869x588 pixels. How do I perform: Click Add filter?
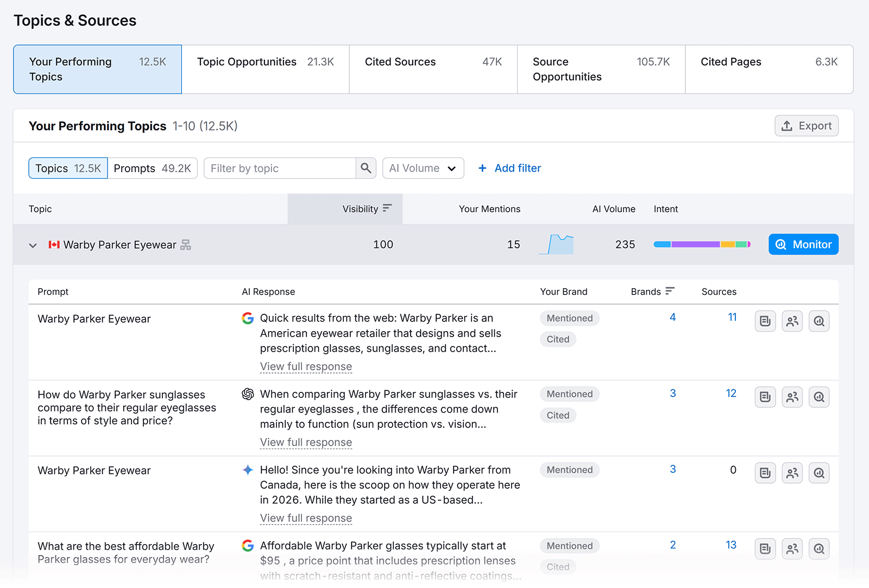tap(509, 168)
